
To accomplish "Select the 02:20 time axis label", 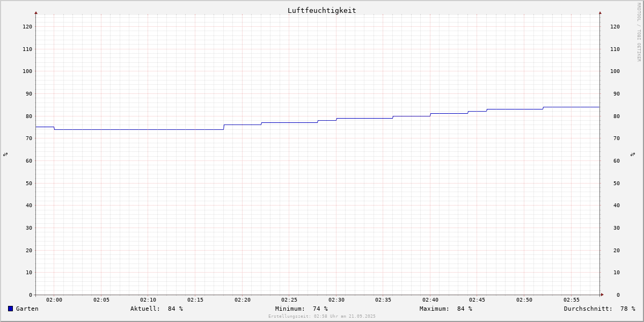I will (x=243, y=300).
